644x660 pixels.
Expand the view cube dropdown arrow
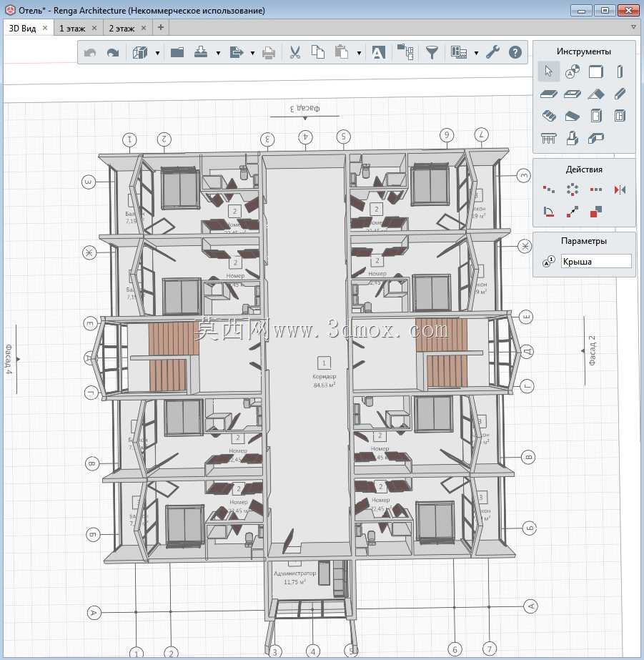[x=157, y=54]
